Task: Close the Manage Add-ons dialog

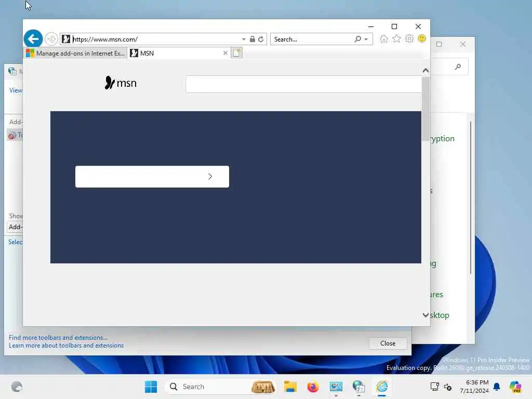Action: 388,343
